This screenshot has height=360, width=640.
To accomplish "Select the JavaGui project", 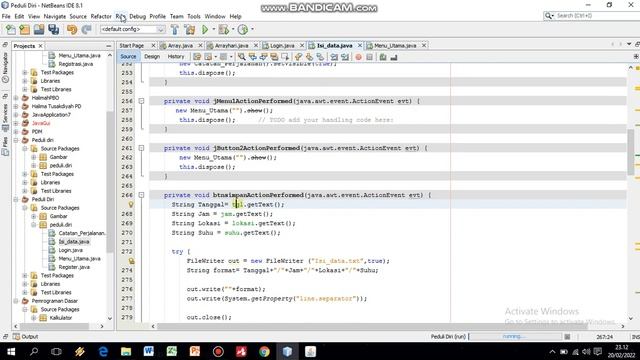I will (x=41, y=123).
